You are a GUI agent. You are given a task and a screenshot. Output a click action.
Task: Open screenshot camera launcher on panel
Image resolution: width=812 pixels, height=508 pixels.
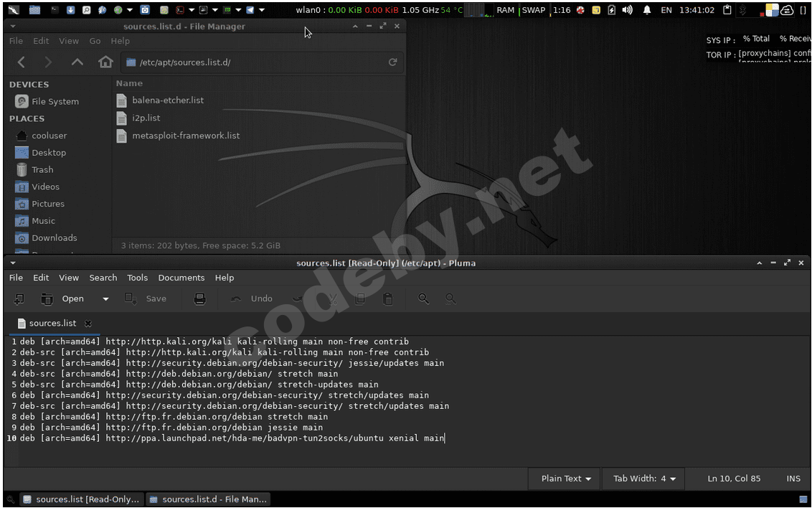tap(146, 10)
